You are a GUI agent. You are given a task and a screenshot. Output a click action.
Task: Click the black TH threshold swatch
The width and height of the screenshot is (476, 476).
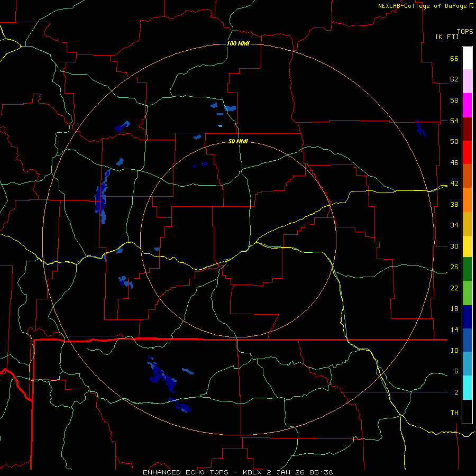coord(467,411)
